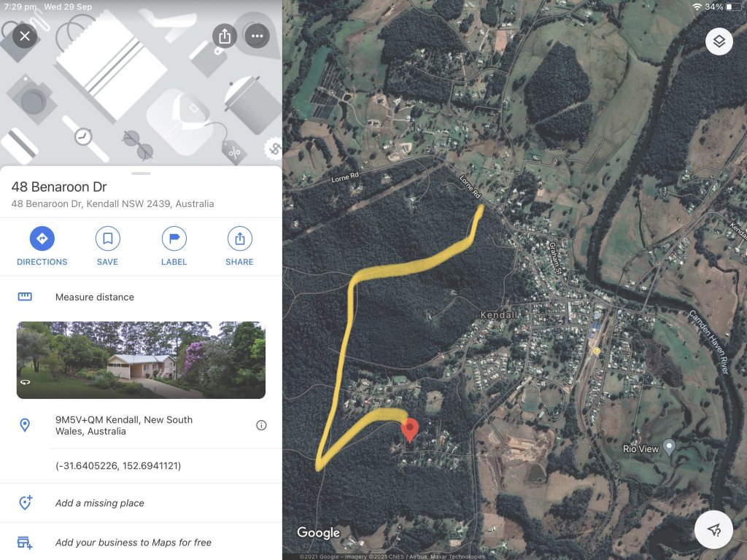The image size is (747, 560).
Task: Open the map layers selector
Action: pos(719,42)
